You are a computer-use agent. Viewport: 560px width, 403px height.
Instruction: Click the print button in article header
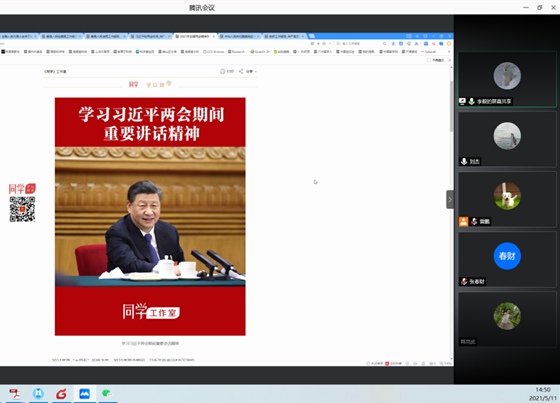pyautogui.click(x=227, y=71)
